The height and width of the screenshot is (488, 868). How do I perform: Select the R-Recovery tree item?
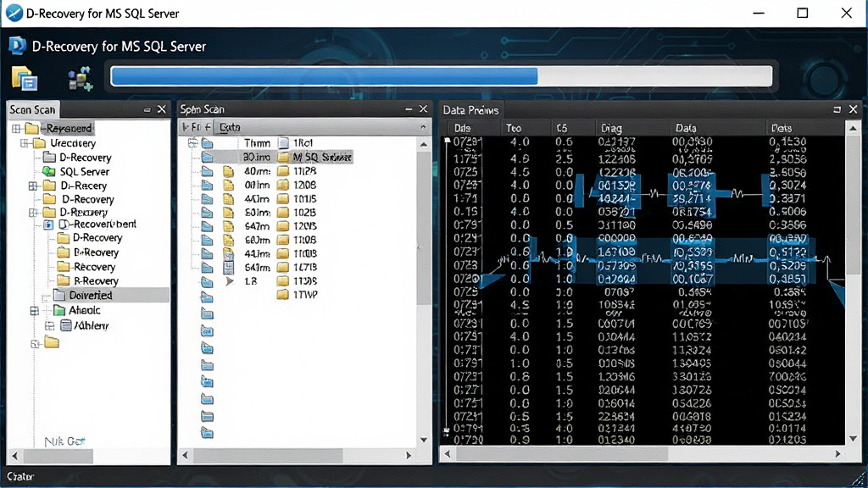(x=96, y=281)
